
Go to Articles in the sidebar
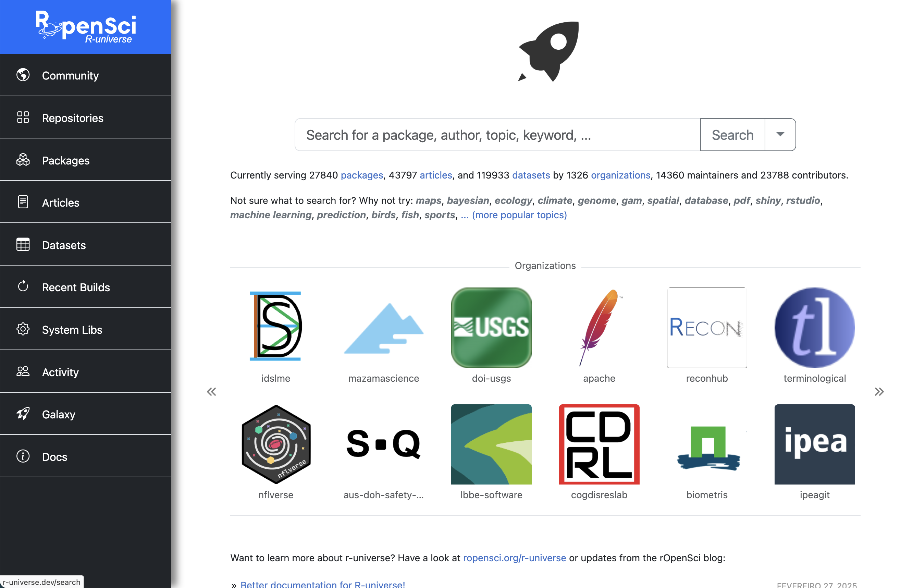(86, 202)
